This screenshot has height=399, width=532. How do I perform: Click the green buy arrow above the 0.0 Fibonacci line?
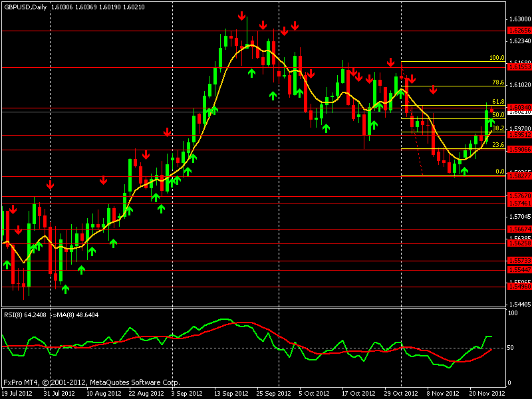464,171
